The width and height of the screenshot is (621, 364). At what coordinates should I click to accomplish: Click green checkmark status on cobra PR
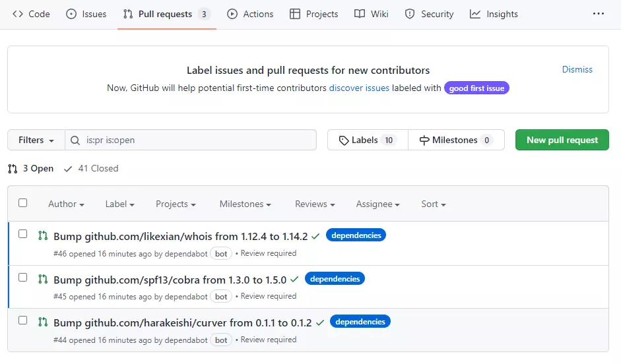pos(294,279)
